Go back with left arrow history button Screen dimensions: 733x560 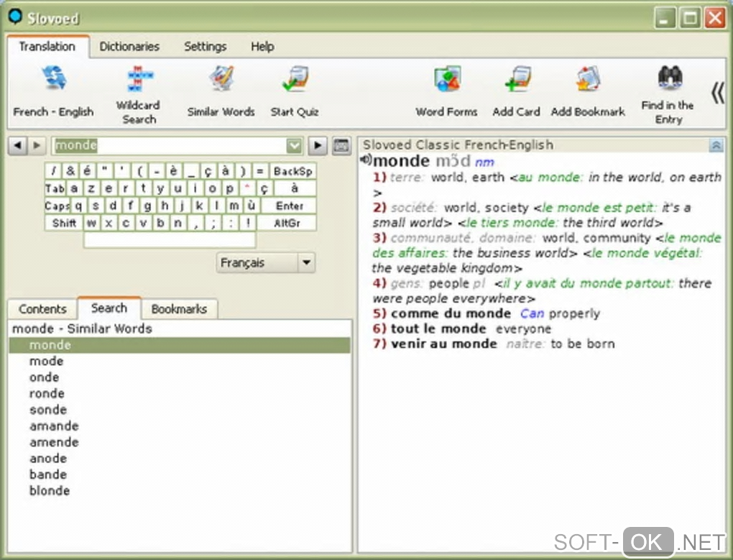(x=18, y=146)
